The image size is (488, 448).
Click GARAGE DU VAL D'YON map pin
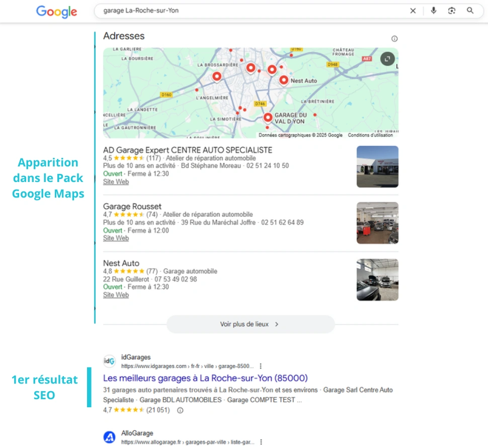click(268, 118)
